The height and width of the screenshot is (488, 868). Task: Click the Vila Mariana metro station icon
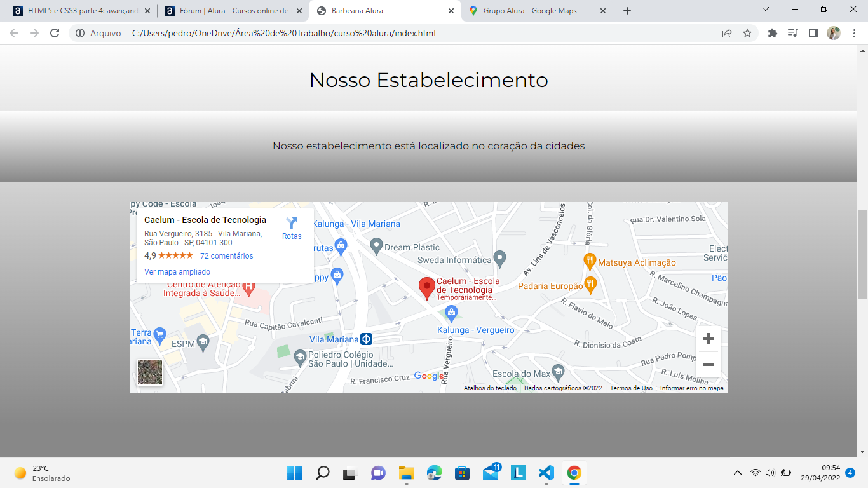click(x=366, y=339)
